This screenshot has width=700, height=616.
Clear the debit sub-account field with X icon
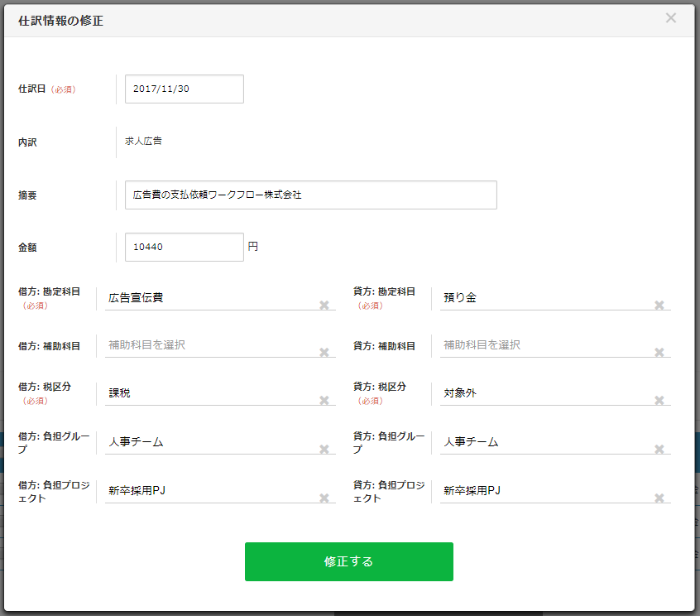click(324, 353)
